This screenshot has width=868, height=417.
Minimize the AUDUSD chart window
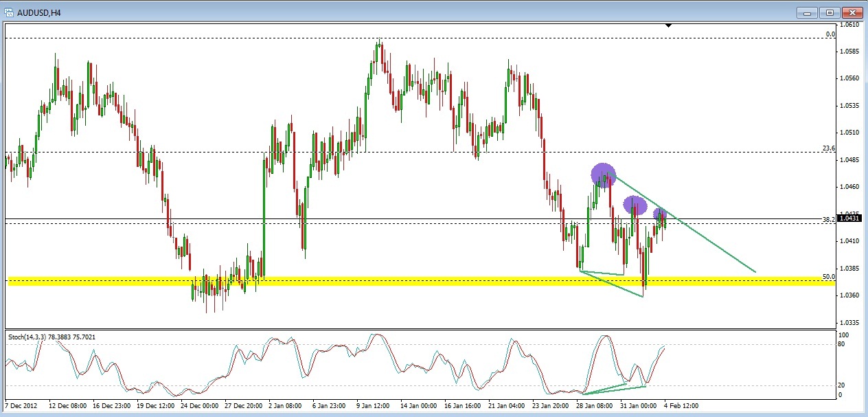[808, 12]
